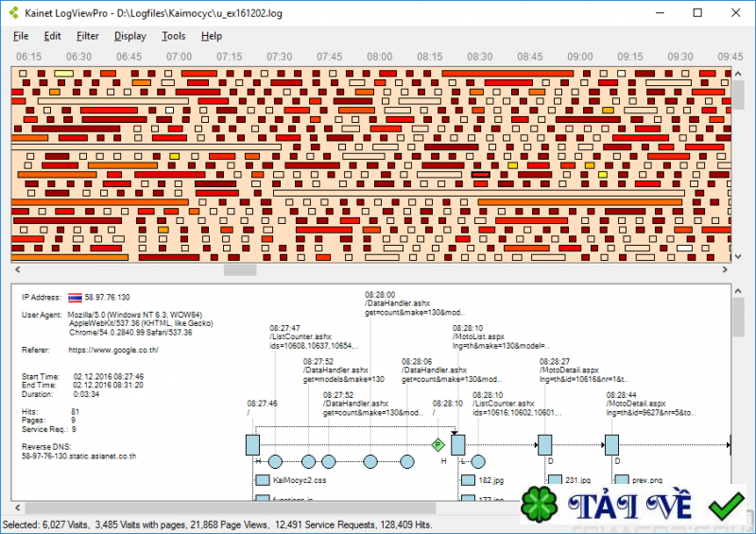Click the visit map horizontal scroll left arrow
This screenshot has height=534, width=756.
[18, 269]
